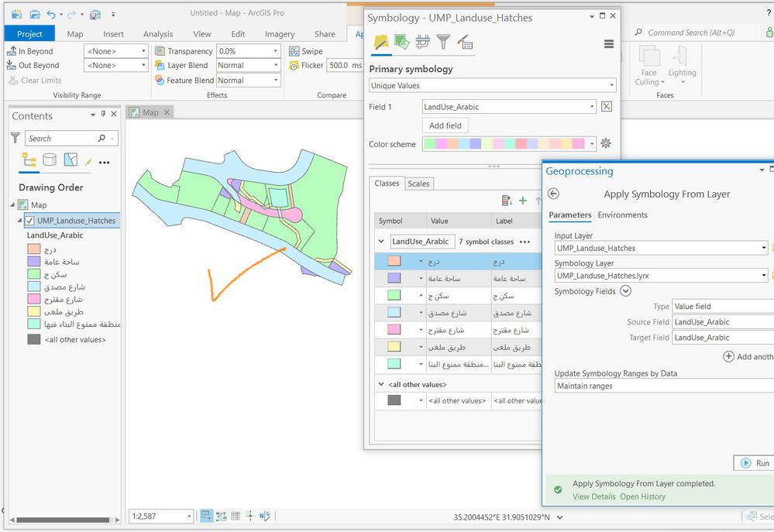Select List By Drawing Order icon in Contents

(29, 160)
